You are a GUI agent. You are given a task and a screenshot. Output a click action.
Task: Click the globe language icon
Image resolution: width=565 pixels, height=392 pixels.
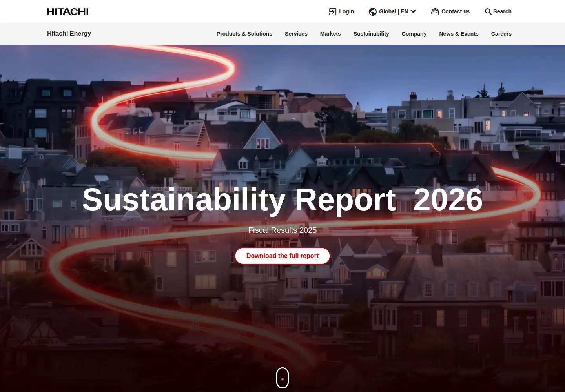(x=373, y=12)
